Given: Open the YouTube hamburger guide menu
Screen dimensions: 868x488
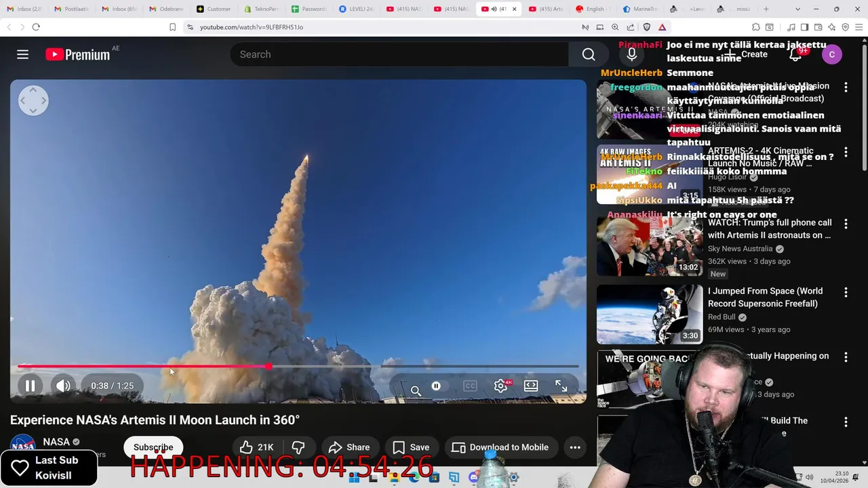Looking at the screenshot, I should tap(22, 54).
